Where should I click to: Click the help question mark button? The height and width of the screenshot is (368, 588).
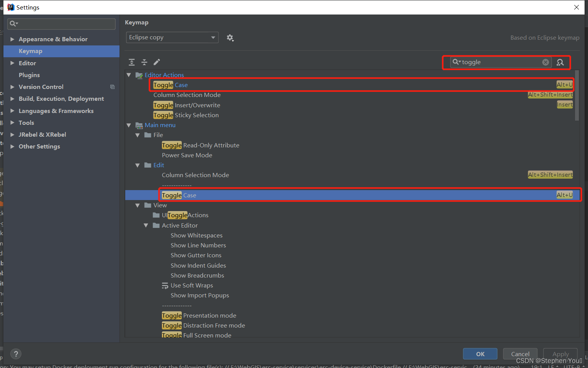[x=16, y=354]
